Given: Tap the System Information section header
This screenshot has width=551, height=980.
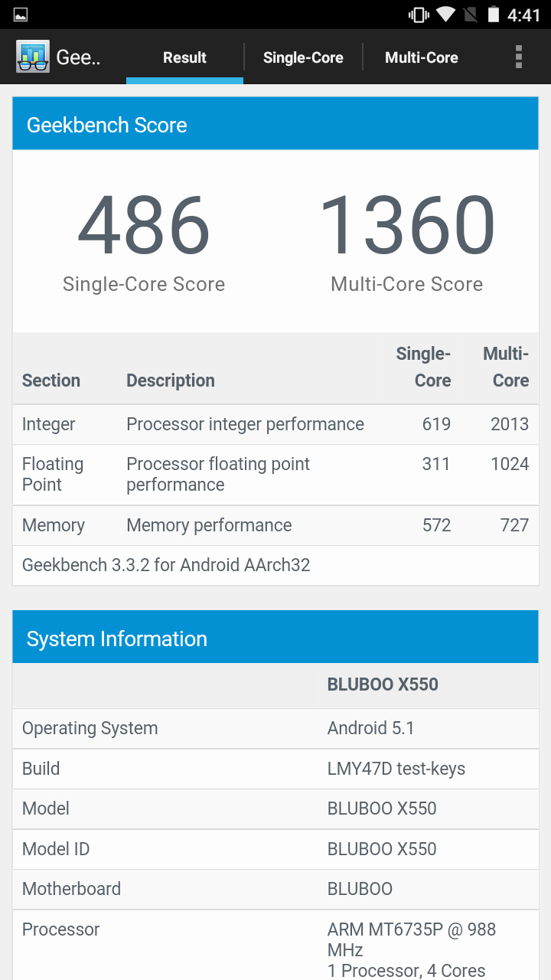Looking at the screenshot, I should (x=275, y=639).
